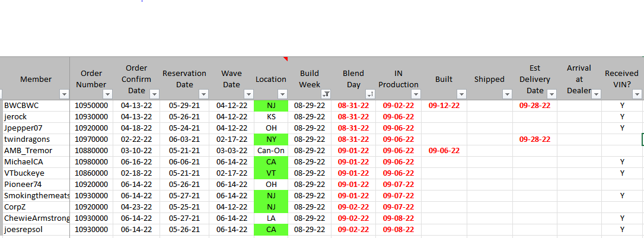Expand the Arrival at Dealer filter dropdown
The image size is (644, 238).
[595, 94]
